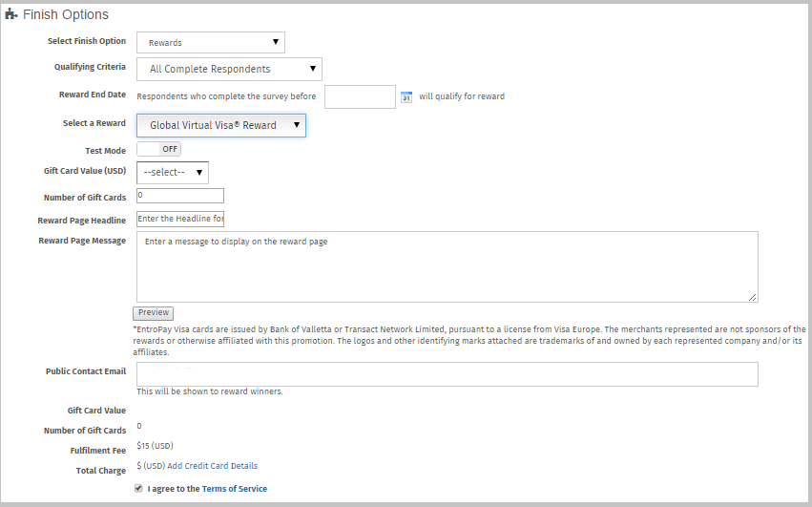Open the Terms of Service link
The height and width of the screenshot is (507, 812).
click(235, 489)
